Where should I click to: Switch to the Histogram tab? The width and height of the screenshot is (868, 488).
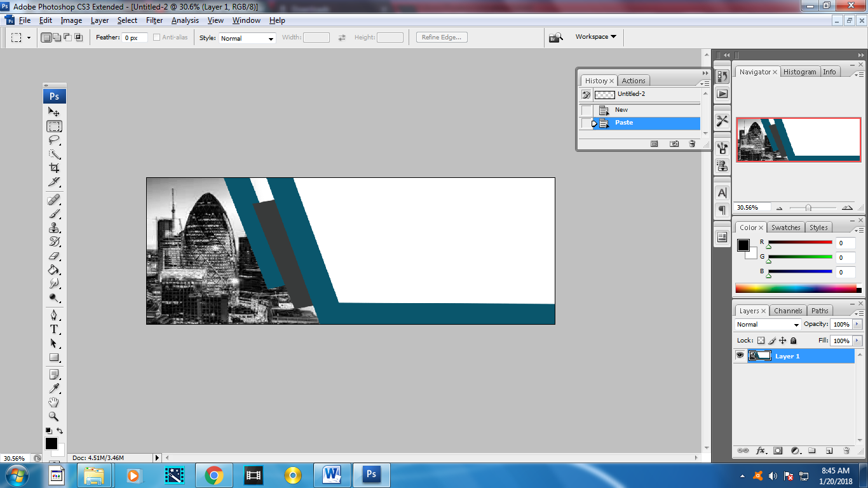(x=799, y=72)
